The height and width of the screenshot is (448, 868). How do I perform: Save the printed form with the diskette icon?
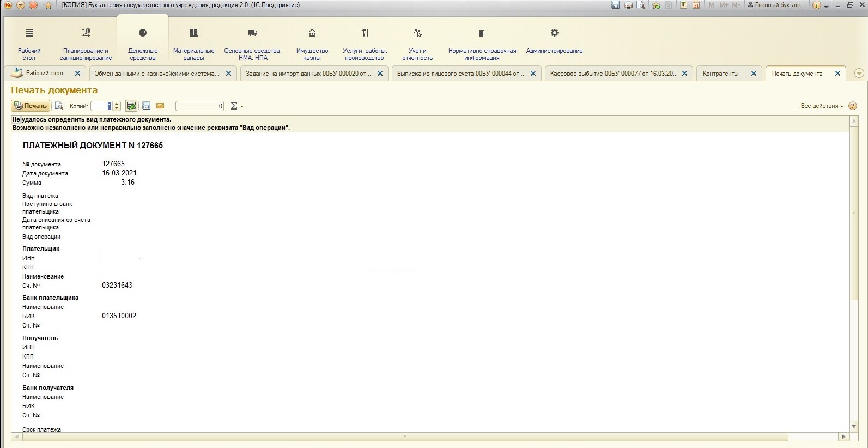(146, 106)
